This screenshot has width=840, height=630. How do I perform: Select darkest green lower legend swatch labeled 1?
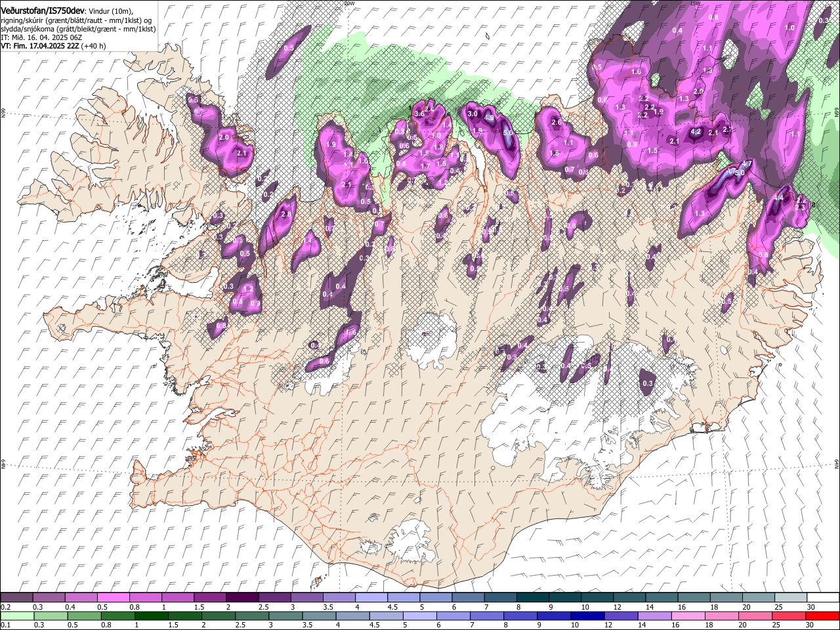152,616
